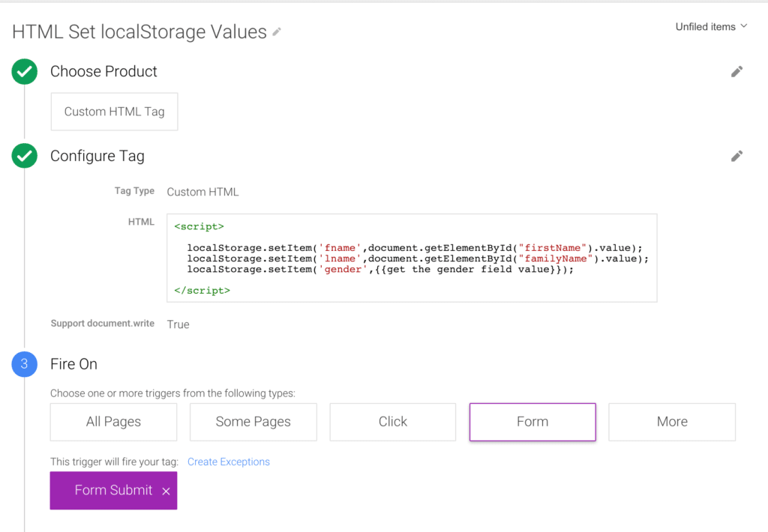Edit the Configure Tag step via its pencil icon
This screenshot has width=768, height=532.
736,156
